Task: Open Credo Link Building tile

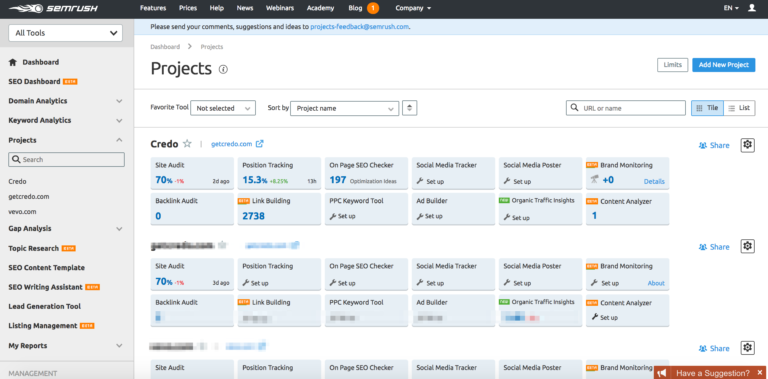Action: pos(280,209)
